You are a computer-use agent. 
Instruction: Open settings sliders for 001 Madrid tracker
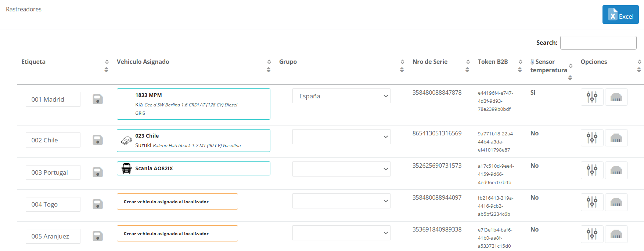tap(592, 97)
